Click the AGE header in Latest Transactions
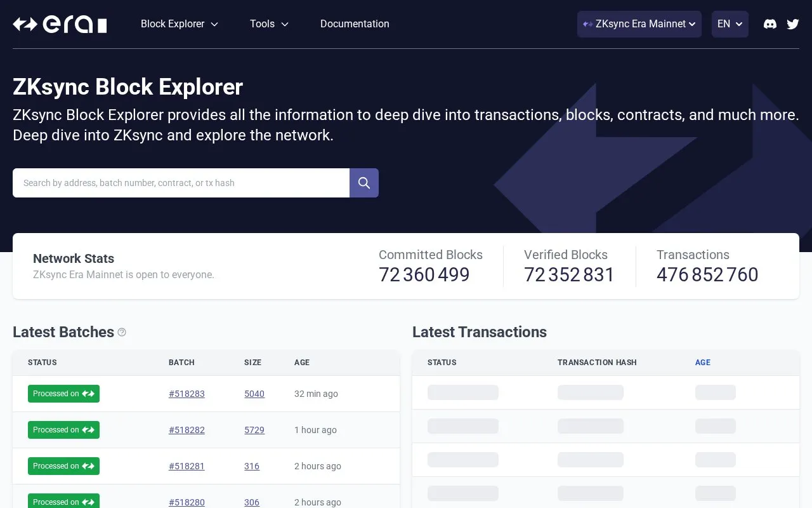The image size is (812, 508). (x=703, y=363)
